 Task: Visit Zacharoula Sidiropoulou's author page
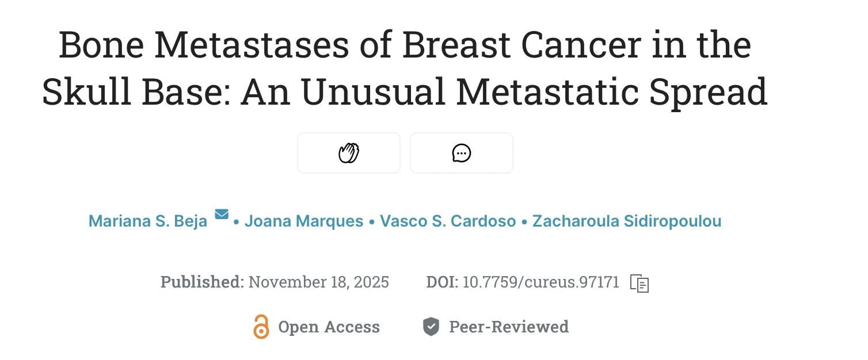[627, 221]
